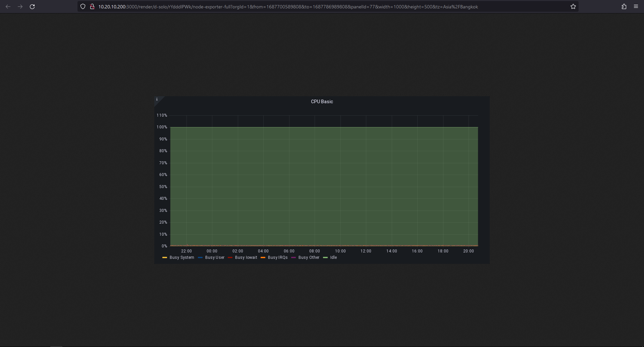Toggle the Busy Other legend series
This screenshot has height=347, width=644.
coord(309,257)
